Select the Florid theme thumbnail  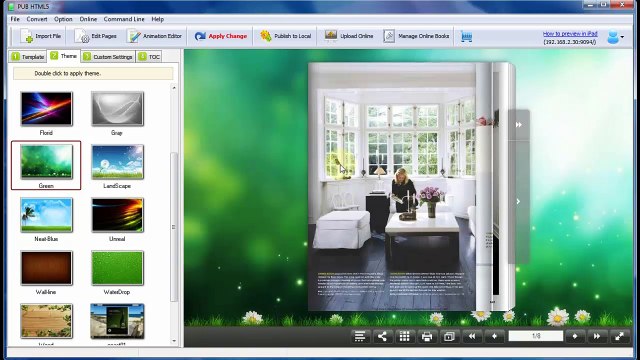(x=46, y=109)
